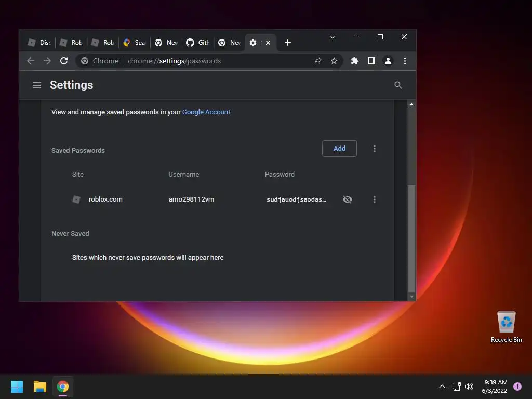The image size is (532, 399).
Task: Click the Chrome site info icon in address bar
Action: (x=85, y=61)
